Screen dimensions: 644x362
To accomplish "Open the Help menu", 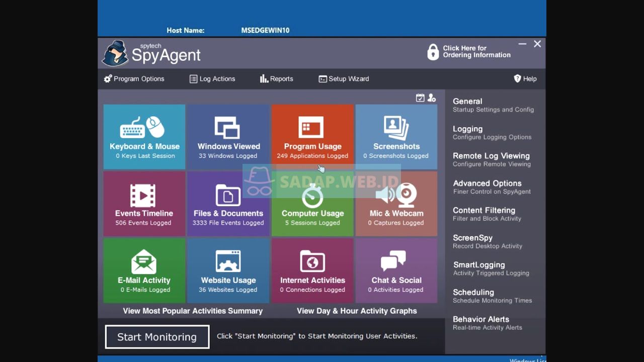I will pyautogui.click(x=525, y=79).
